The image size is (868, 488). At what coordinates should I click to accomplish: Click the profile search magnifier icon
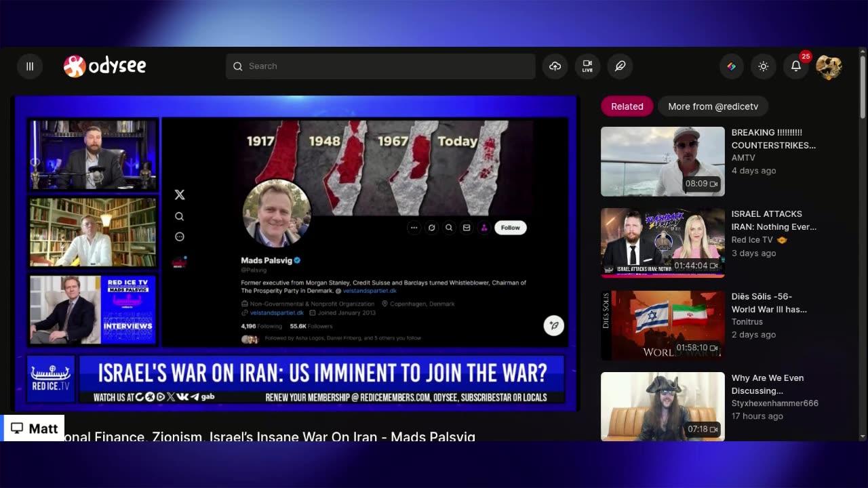click(449, 228)
